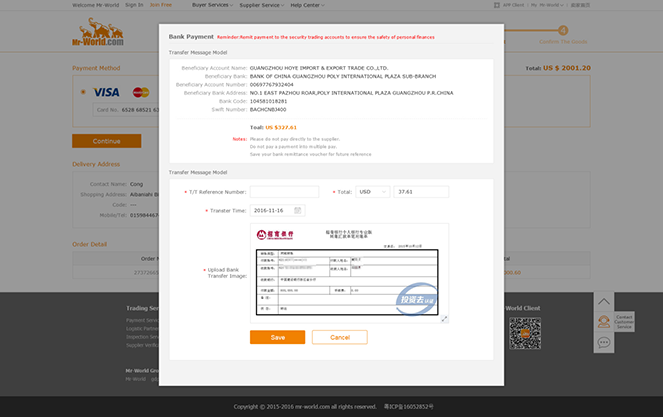Click step 4 circle in progress bar
Image resolution: width=663 pixels, height=417 pixels.
(x=563, y=30)
